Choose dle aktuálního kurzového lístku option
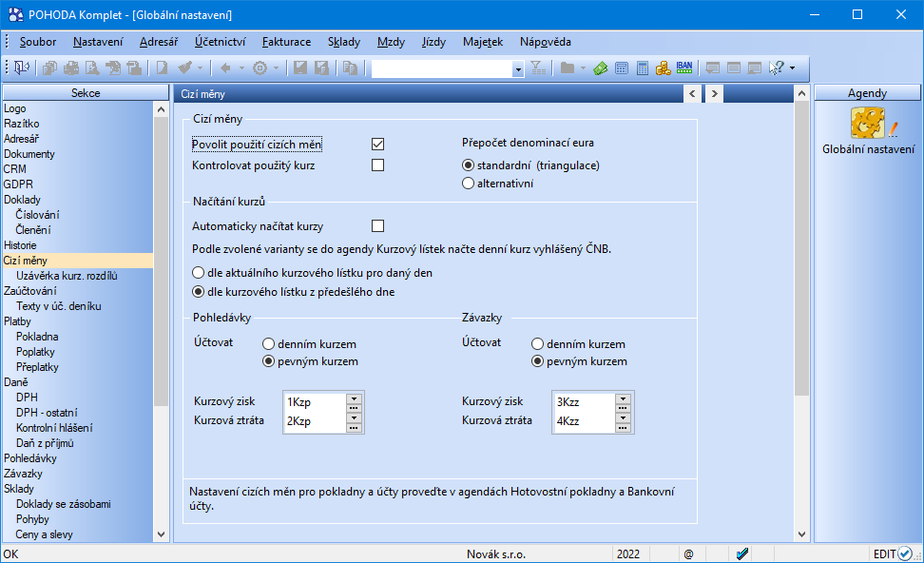 pos(198,273)
